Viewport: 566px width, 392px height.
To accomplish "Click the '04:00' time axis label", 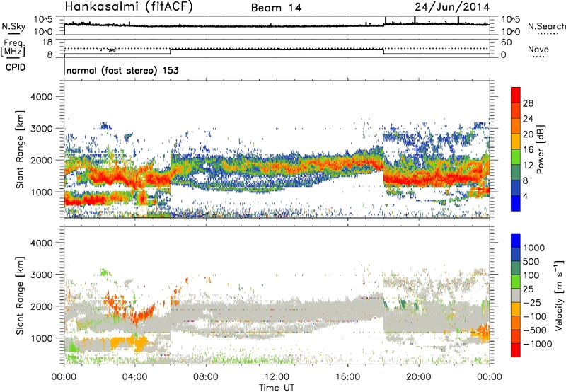I will tap(135, 377).
